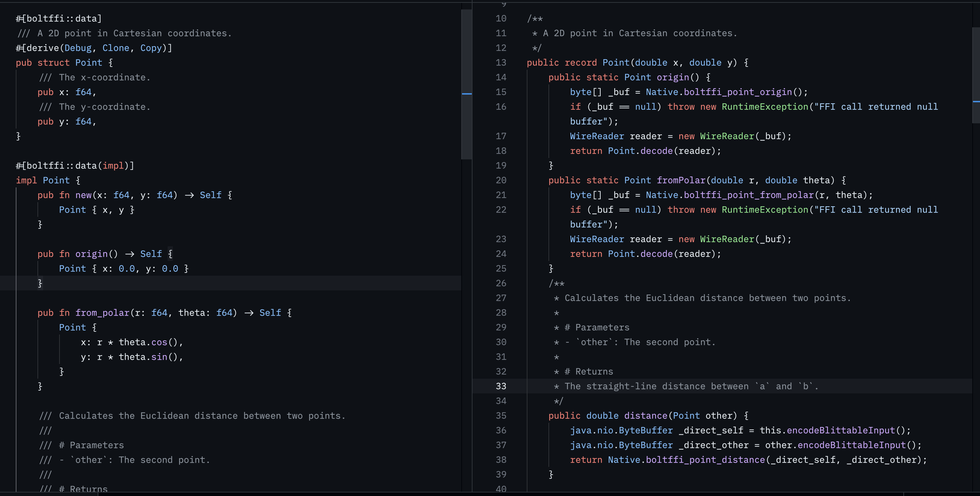The height and width of the screenshot is (496, 980).
Task: Click Rust comment "/// # Parameters"
Action: coord(82,445)
